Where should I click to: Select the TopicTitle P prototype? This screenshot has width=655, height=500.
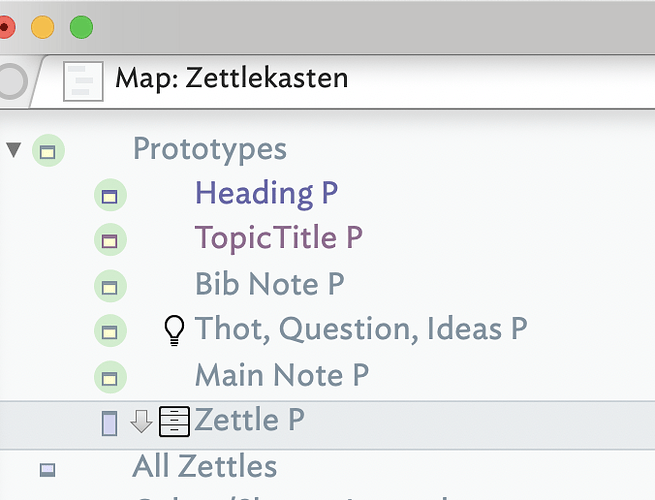coord(278,238)
